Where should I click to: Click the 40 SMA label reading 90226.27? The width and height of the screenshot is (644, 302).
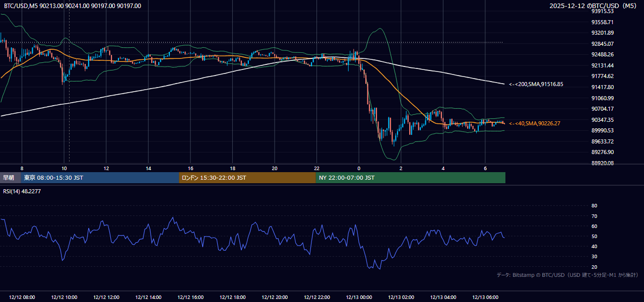coord(535,123)
